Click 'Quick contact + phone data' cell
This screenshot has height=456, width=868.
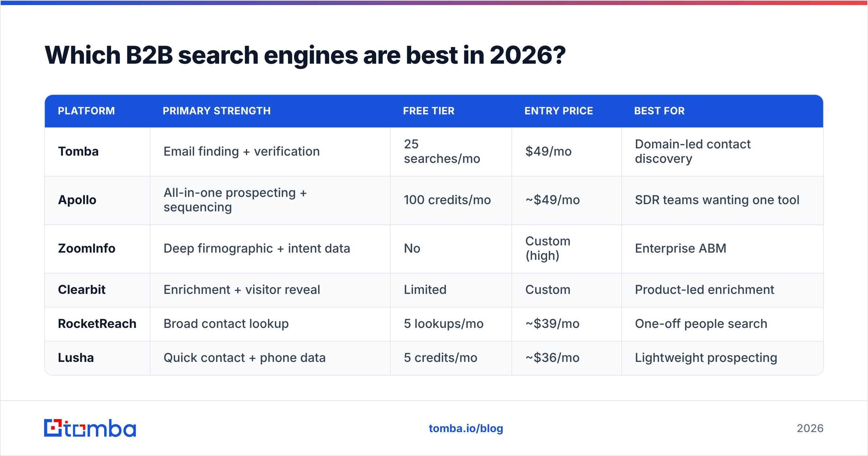(270, 358)
